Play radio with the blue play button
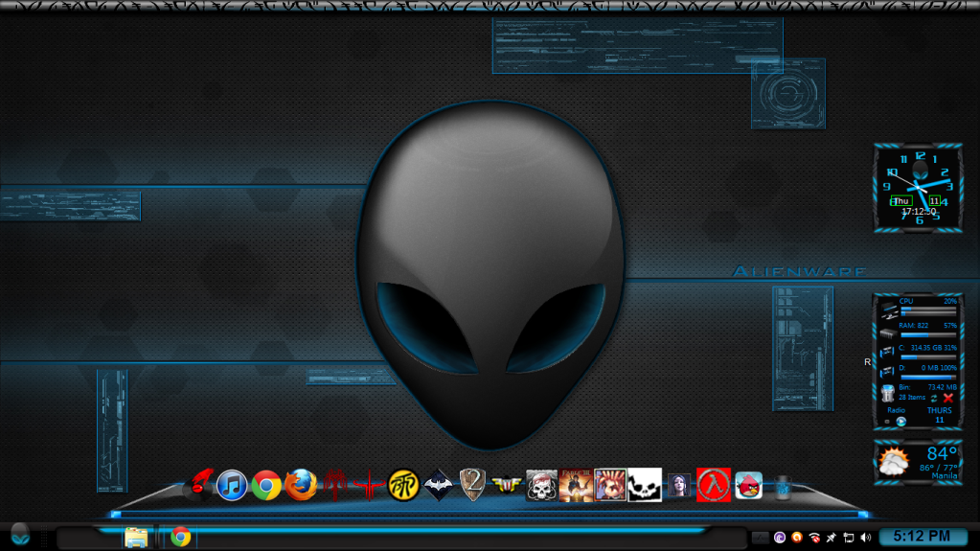Screen dimensions: 980x551 pos(901,422)
